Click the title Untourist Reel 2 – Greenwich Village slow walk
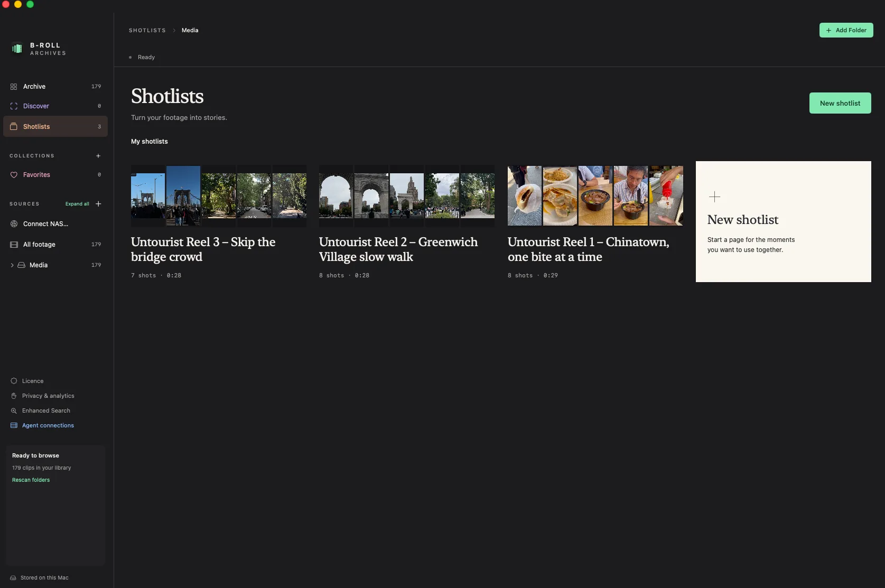The width and height of the screenshot is (885, 588). click(x=398, y=249)
